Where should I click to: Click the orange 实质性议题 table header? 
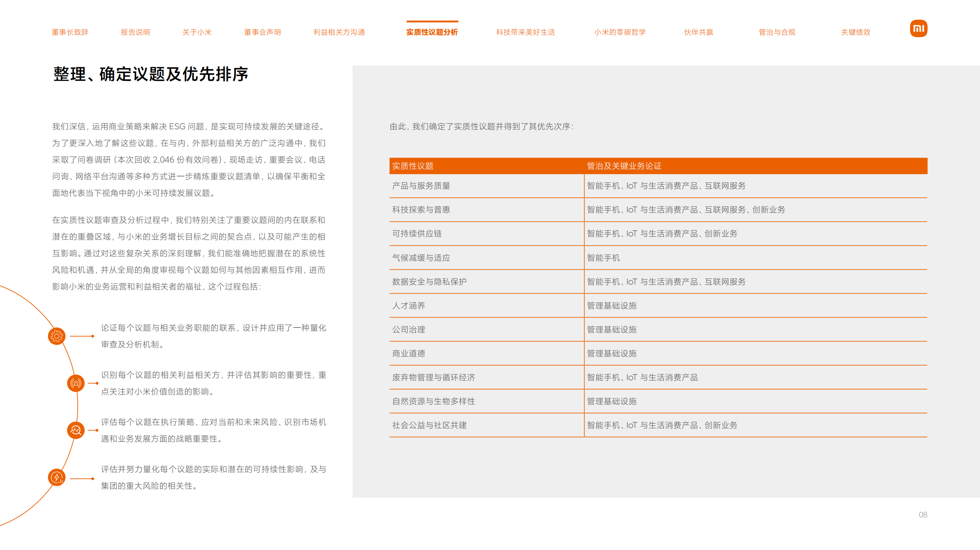pos(413,166)
